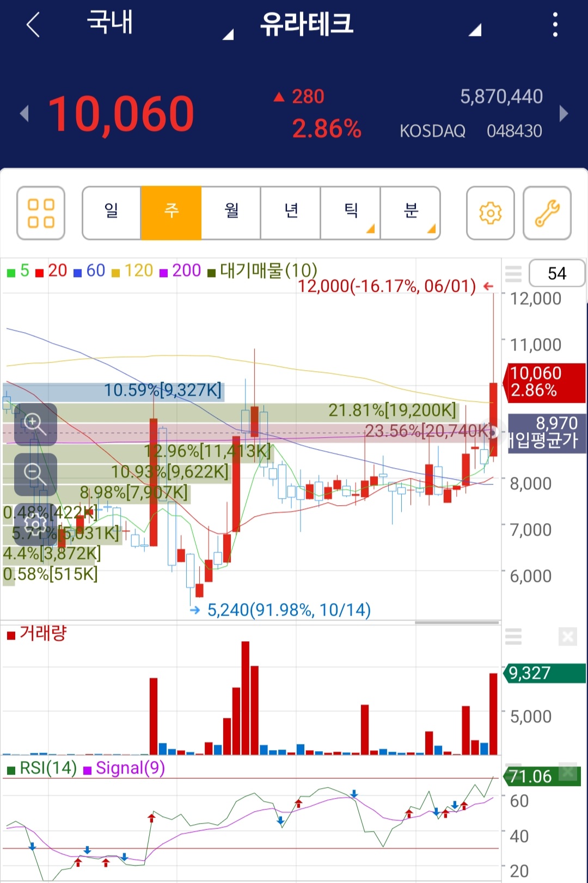This screenshot has width=588, height=883.
Task: Toggle the 120 moving average legend
Action: pyautogui.click(x=132, y=271)
